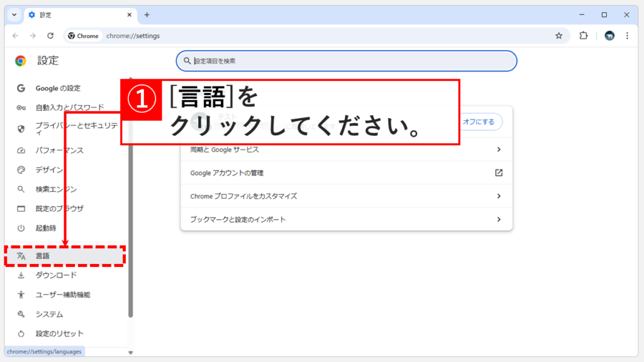
Task: Open the browser profile avatar icon
Action: [608, 36]
